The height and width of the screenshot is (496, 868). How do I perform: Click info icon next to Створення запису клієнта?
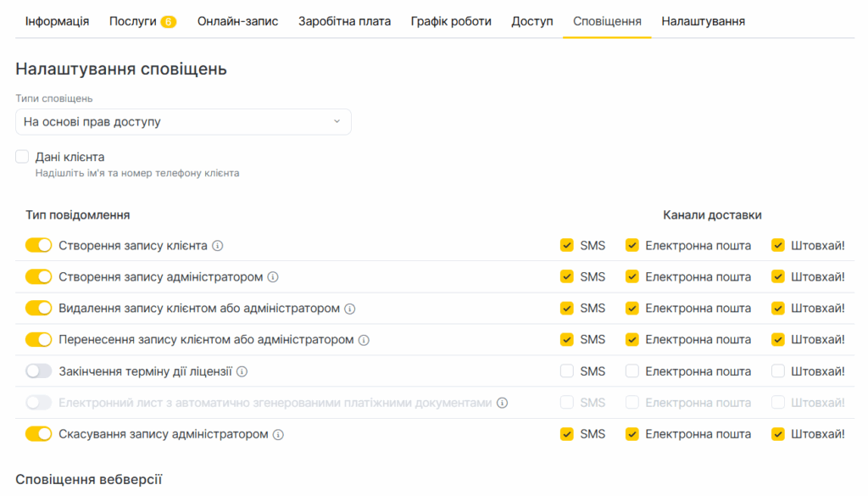point(218,246)
